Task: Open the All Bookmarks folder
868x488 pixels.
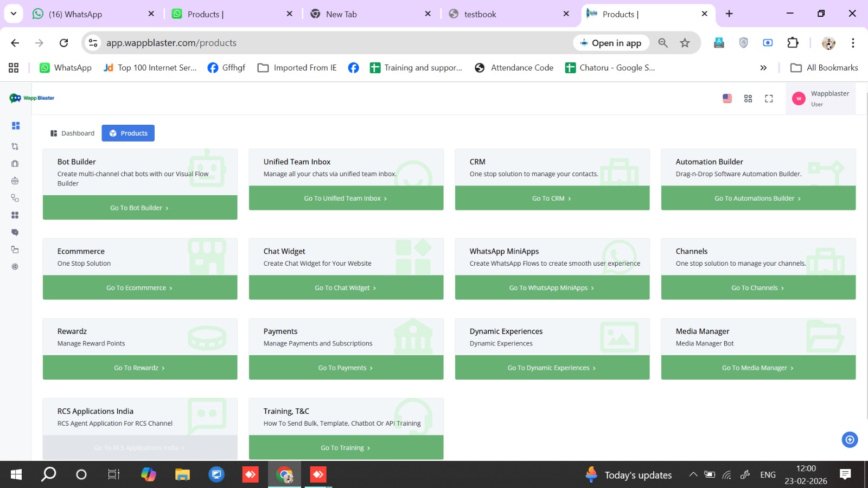Action: coord(825,68)
